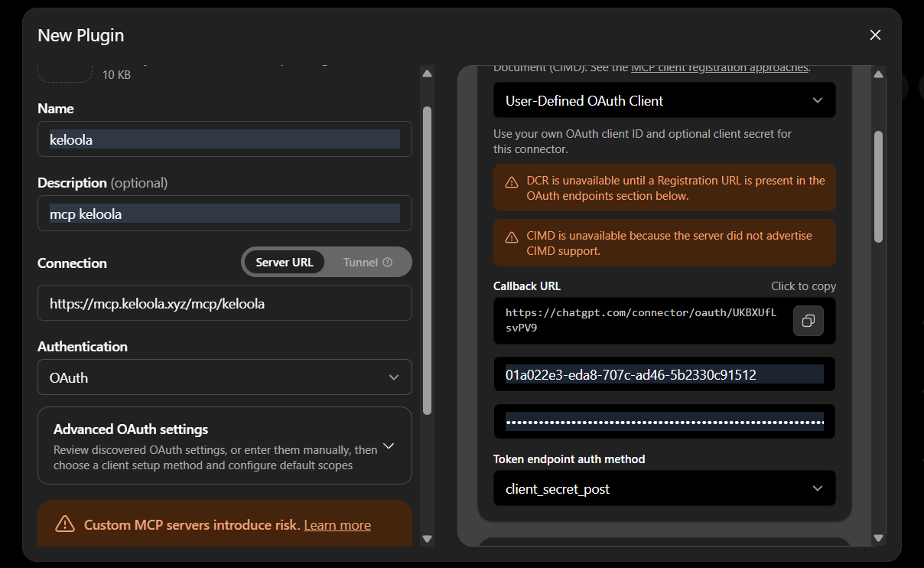Click the Token endpoint auth method label

(x=569, y=459)
